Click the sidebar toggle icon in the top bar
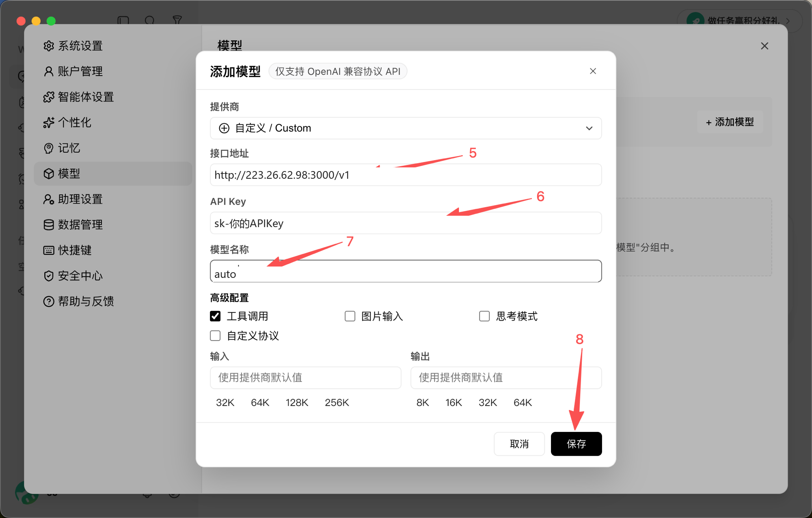This screenshot has width=812, height=518. (x=123, y=20)
